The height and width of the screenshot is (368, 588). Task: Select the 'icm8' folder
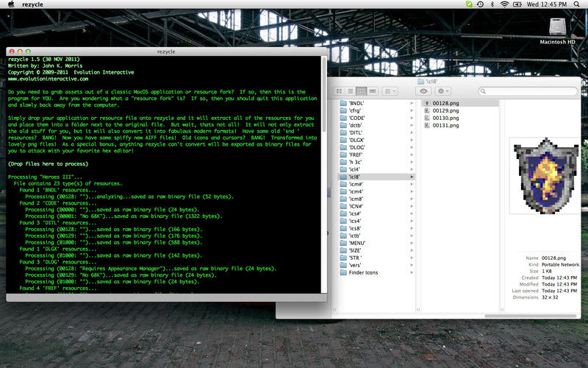pyautogui.click(x=376, y=199)
